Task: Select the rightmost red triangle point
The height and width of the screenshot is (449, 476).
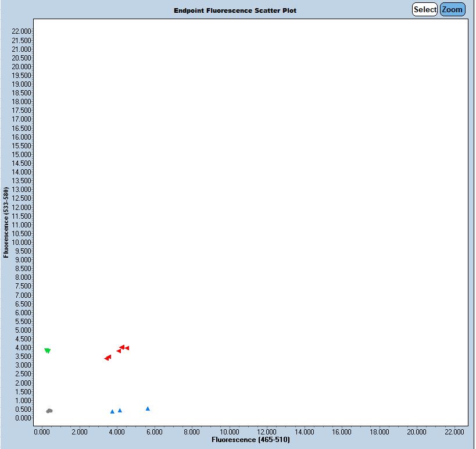Action: click(127, 348)
